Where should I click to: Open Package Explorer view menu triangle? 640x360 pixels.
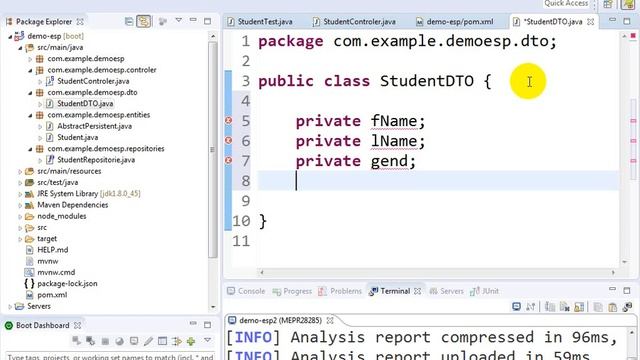point(178,20)
